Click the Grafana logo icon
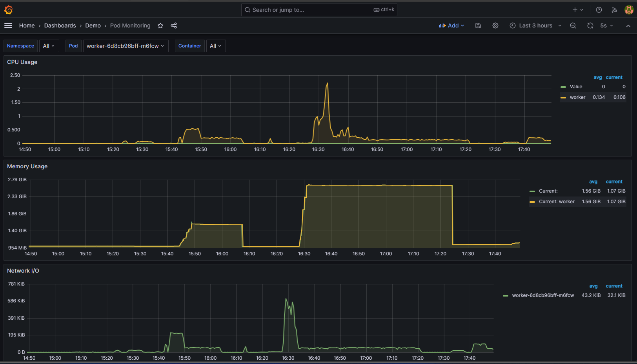The width and height of the screenshot is (637, 364). click(x=8, y=10)
